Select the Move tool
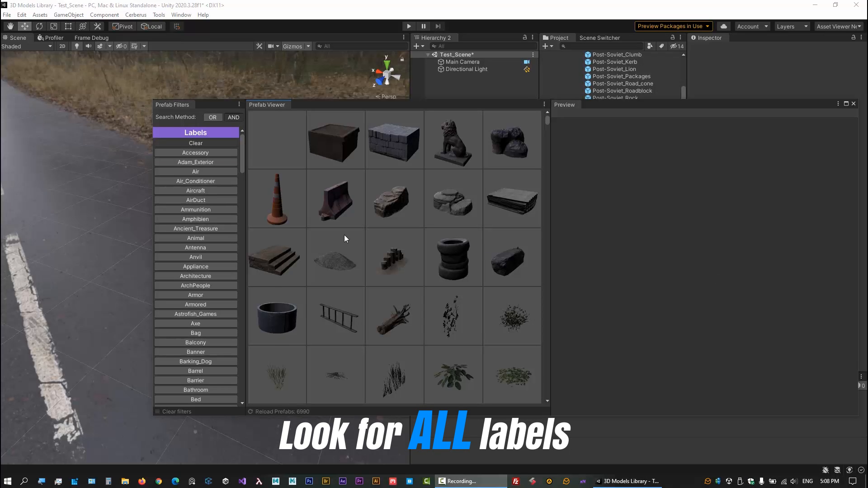868x488 pixels. tap(24, 26)
